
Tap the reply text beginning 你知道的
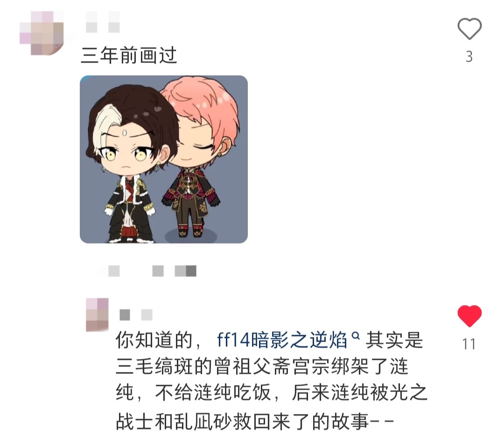pos(271,381)
